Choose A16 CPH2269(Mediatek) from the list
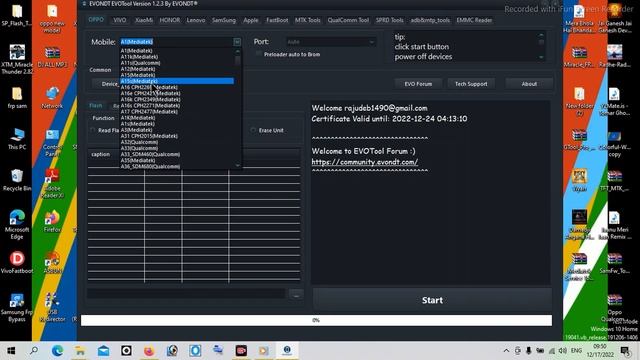 [x=177, y=87]
